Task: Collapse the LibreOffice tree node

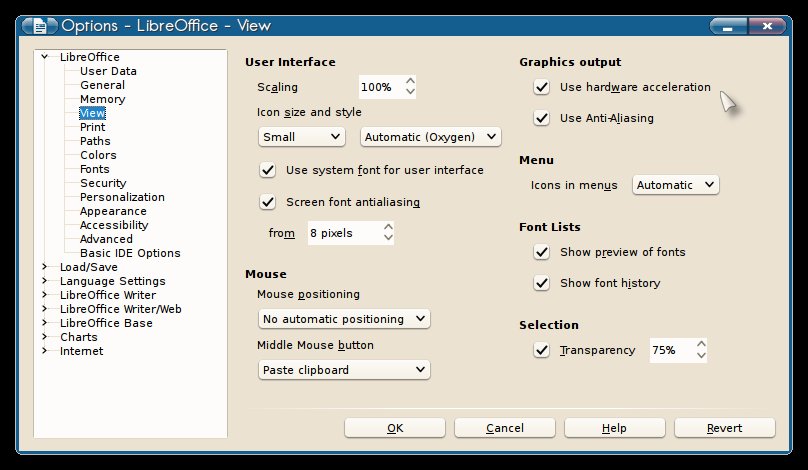Action: (x=44, y=57)
